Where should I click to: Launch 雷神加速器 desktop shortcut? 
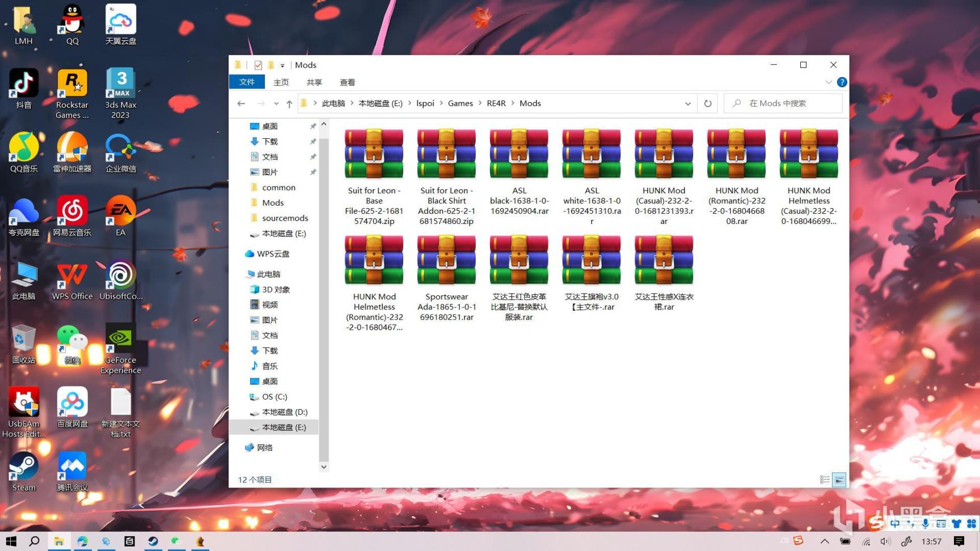[x=72, y=152]
